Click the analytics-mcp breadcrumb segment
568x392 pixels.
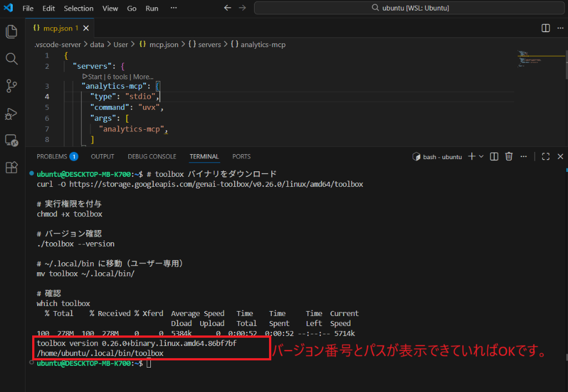pos(258,44)
